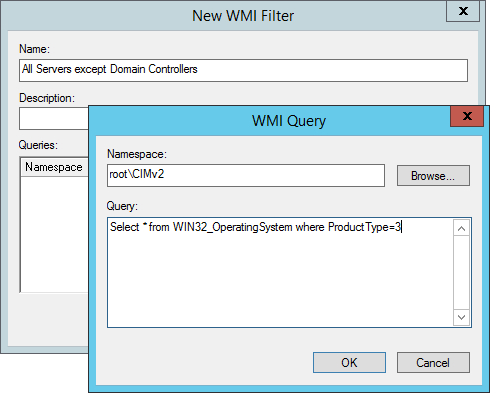Click the Query: label
The height and width of the screenshot is (393, 490).
coord(122,206)
